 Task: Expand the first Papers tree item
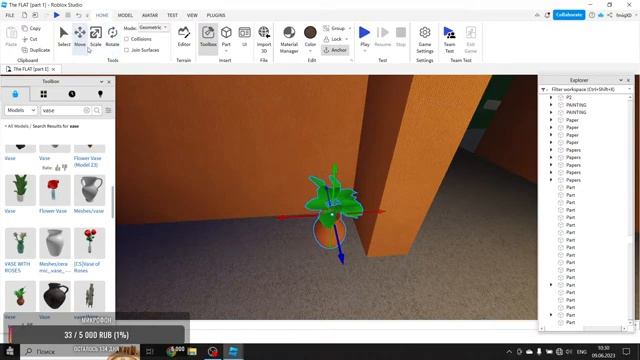[x=551, y=150]
